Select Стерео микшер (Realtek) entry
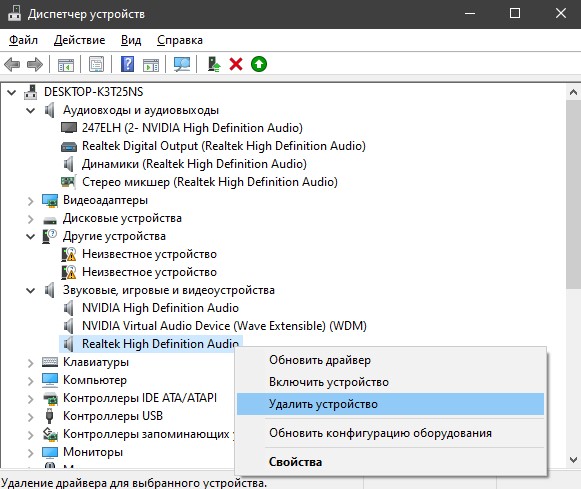This screenshot has width=581, height=489. (x=210, y=182)
